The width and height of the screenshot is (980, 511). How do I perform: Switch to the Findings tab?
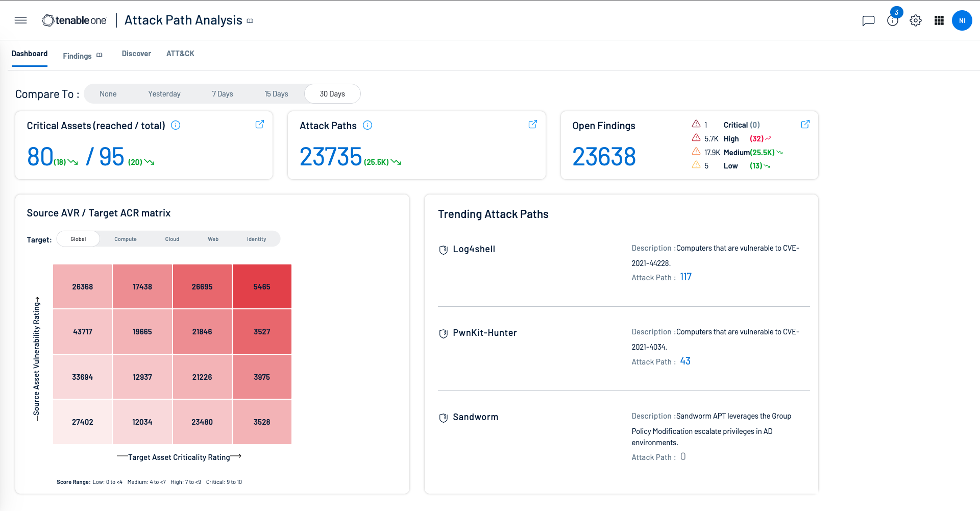[x=77, y=56]
